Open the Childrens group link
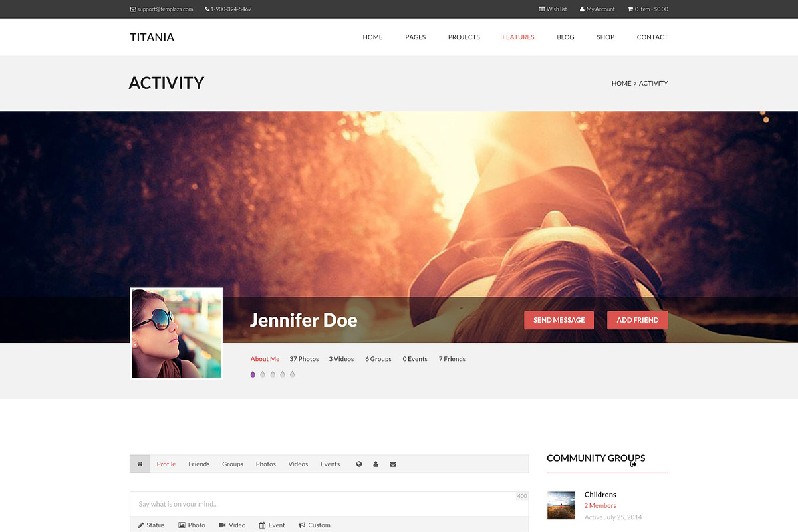This screenshot has width=798, height=532. point(600,495)
